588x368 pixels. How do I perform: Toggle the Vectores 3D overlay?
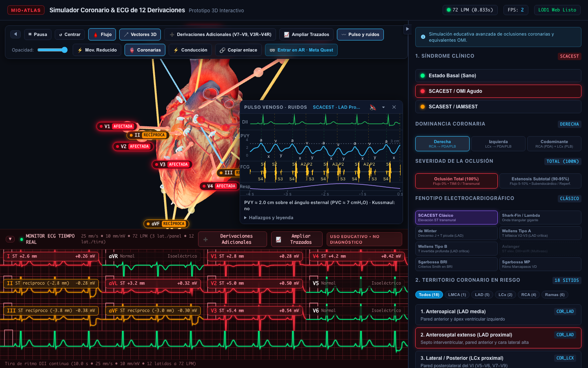click(x=140, y=34)
